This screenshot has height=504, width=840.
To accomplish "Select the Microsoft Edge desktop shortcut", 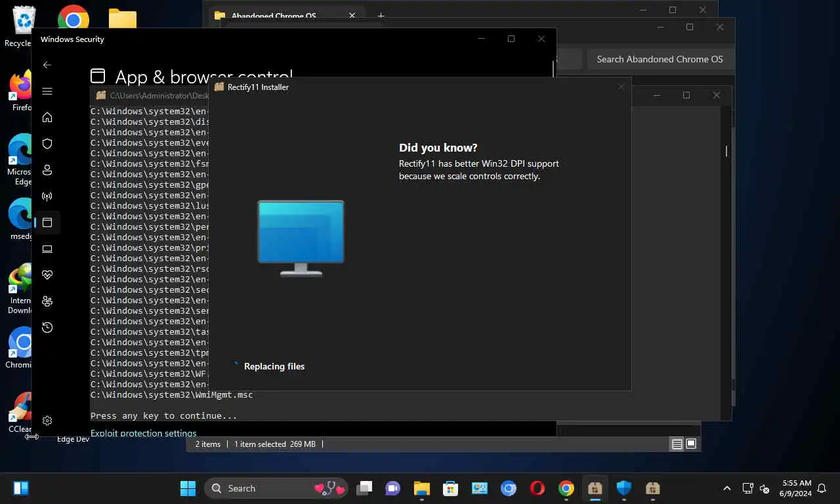I will [20, 160].
